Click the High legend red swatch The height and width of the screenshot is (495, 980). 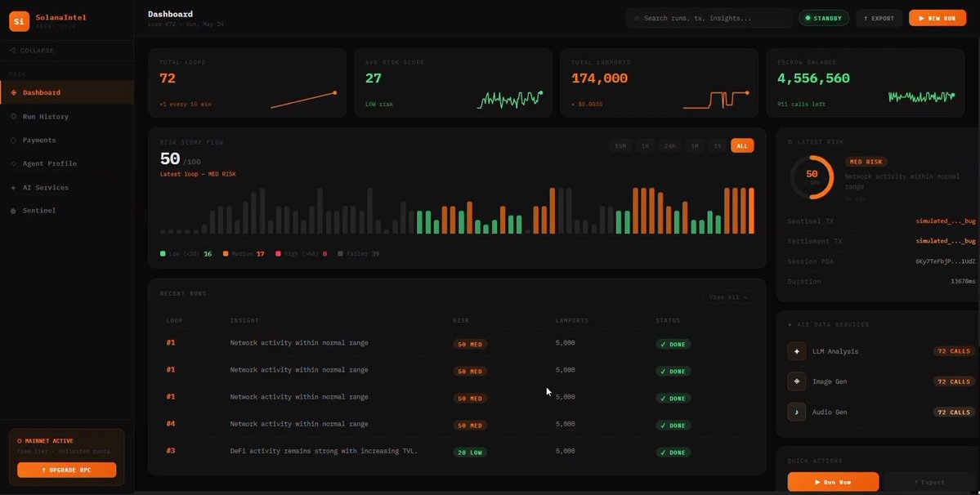278,254
